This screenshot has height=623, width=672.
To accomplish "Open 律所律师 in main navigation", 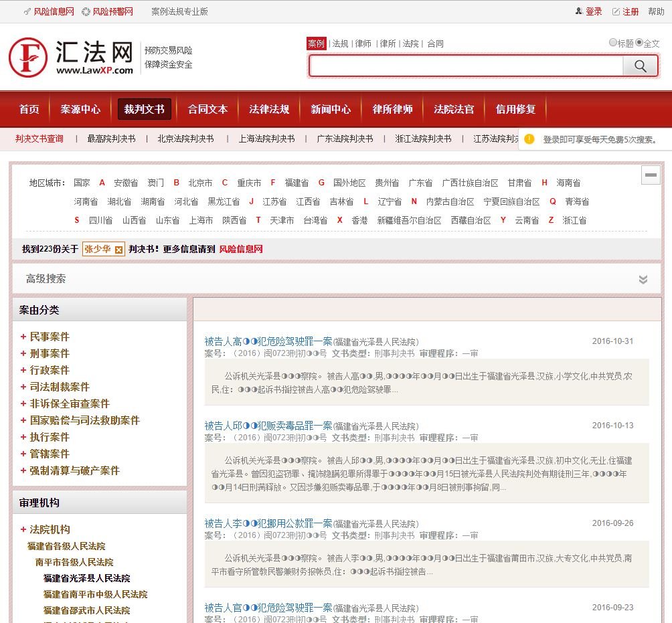I will click(x=393, y=109).
